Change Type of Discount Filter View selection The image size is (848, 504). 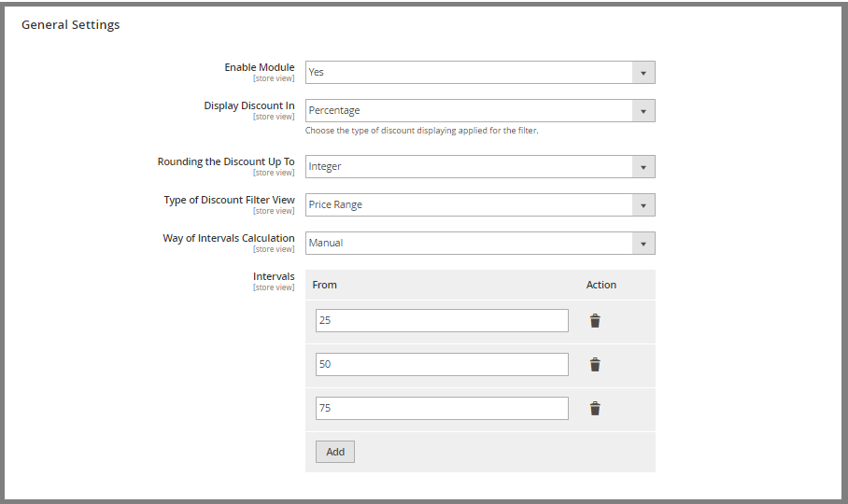(x=480, y=204)
